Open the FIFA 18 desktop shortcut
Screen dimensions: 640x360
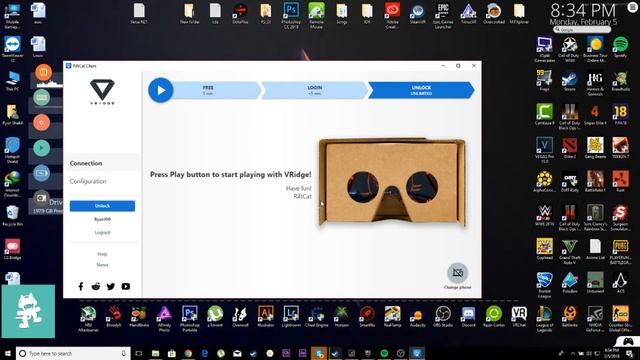tap(620, 114)
